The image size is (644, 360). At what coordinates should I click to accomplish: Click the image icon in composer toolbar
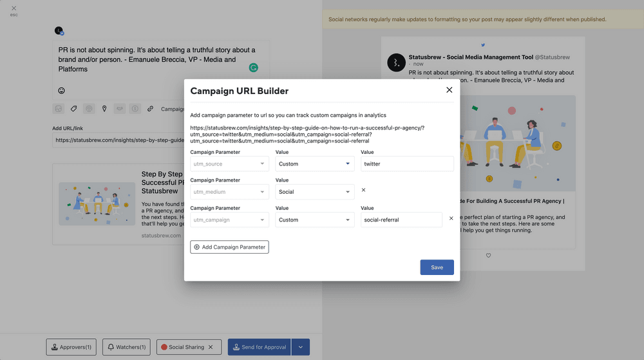[59, 109]
